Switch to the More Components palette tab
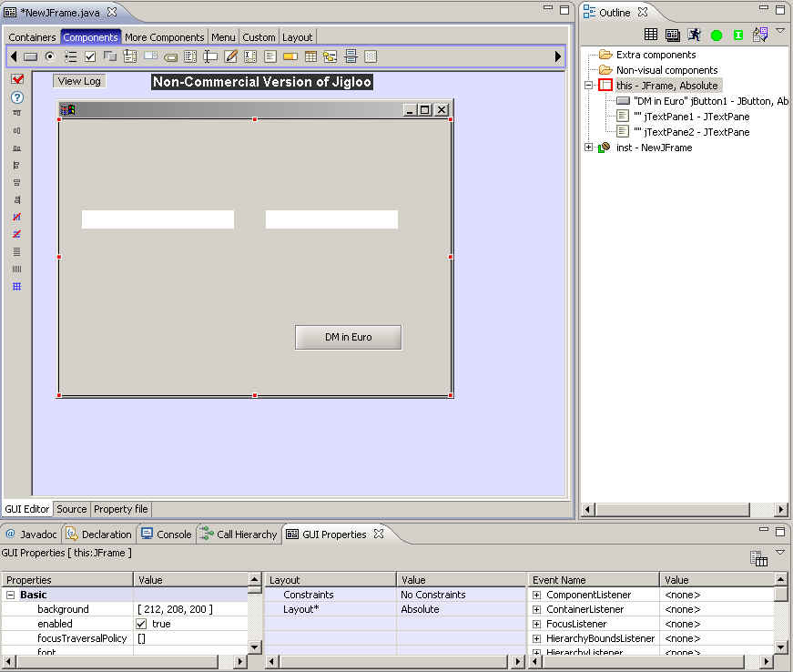 (165, 37)
